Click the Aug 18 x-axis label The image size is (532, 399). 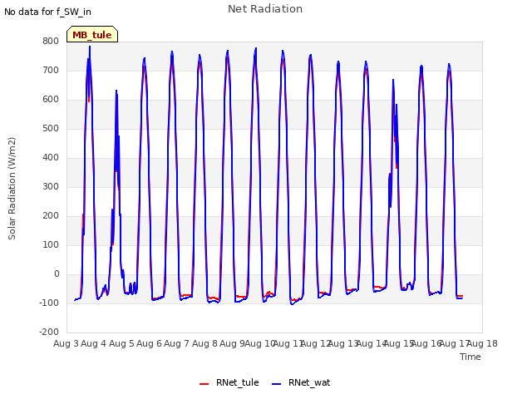482,343
